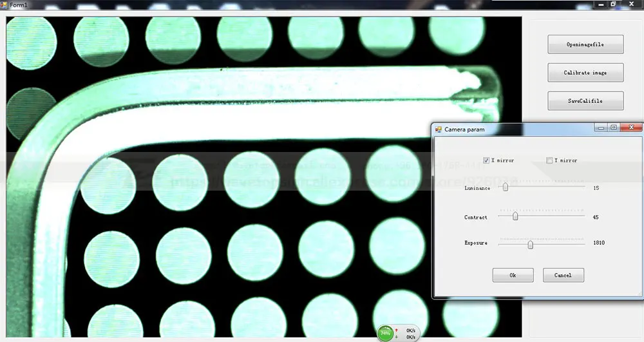This screenshot has height=342, width=644.
Task: Click the Exposure slider thumb
Action: click(x=530, y=245)
